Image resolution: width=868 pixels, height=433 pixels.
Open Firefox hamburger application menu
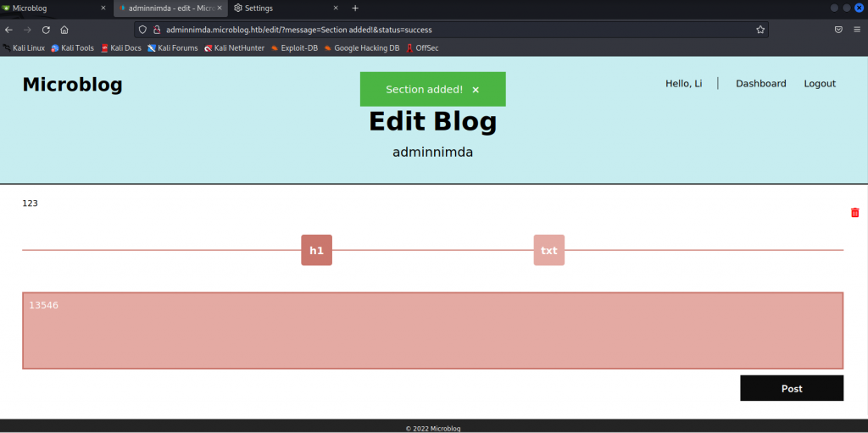pyautogui.click(x=857, y=30)
